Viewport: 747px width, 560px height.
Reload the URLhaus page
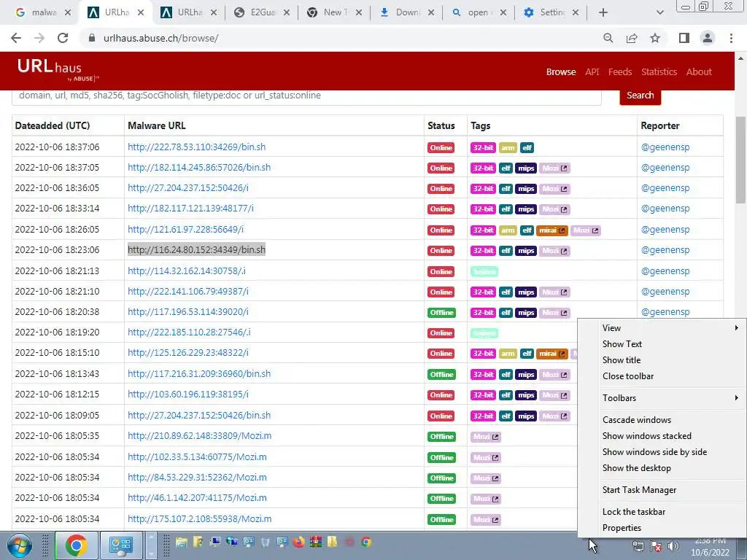63,38
